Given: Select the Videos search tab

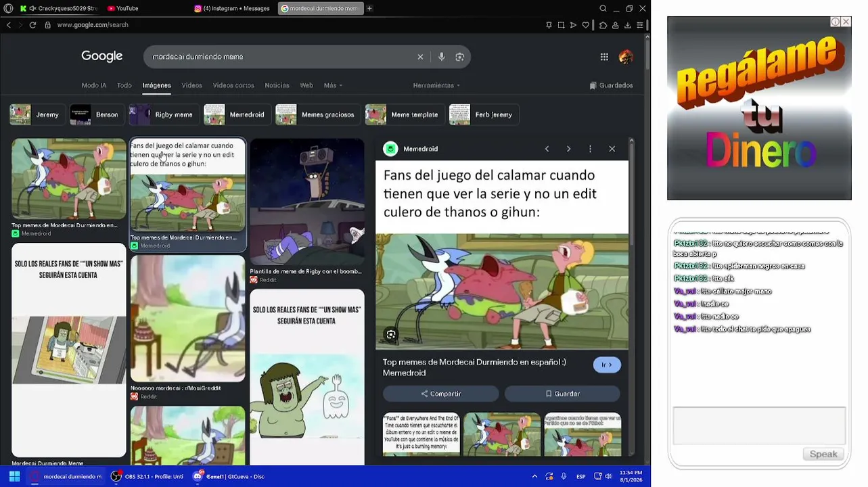Looking at the screenshot, I should [191, 85].
